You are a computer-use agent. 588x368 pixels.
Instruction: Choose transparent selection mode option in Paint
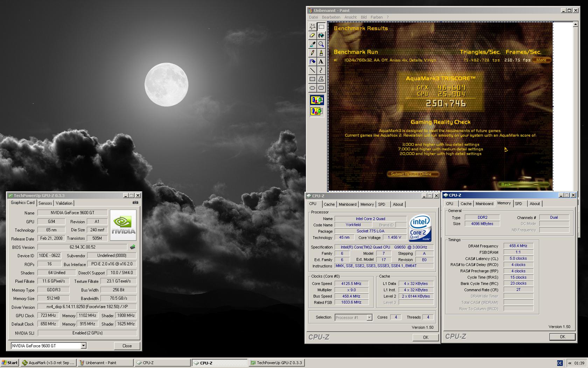[317, 111]
